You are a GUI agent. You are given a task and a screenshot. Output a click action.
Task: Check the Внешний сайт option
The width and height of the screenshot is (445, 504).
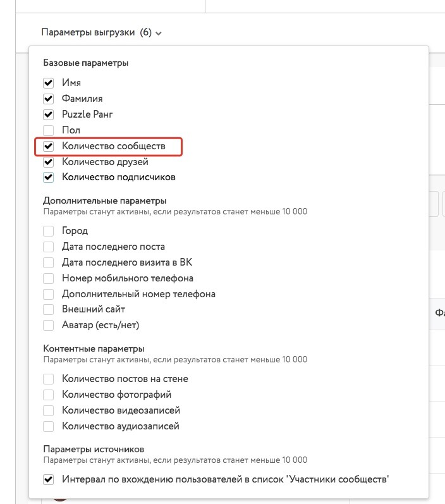coord(49,309)
